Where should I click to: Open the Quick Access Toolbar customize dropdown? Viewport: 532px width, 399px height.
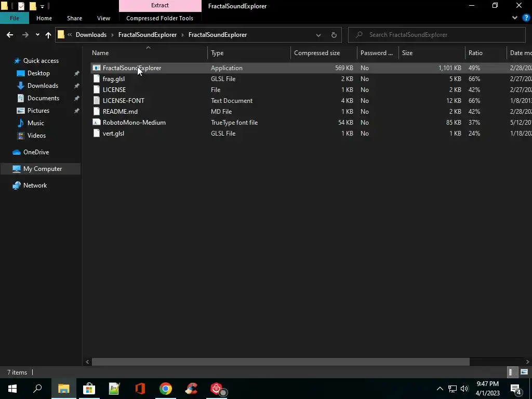[x=42, y=6]
